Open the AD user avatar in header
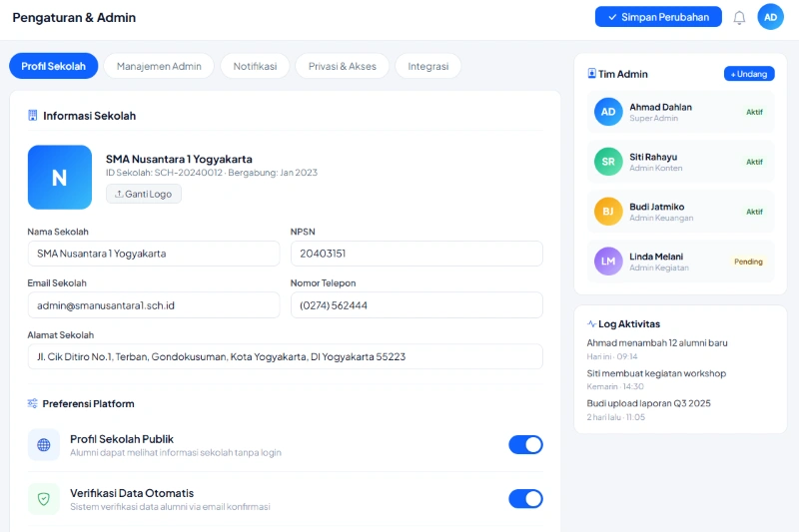 coord(770,17)
